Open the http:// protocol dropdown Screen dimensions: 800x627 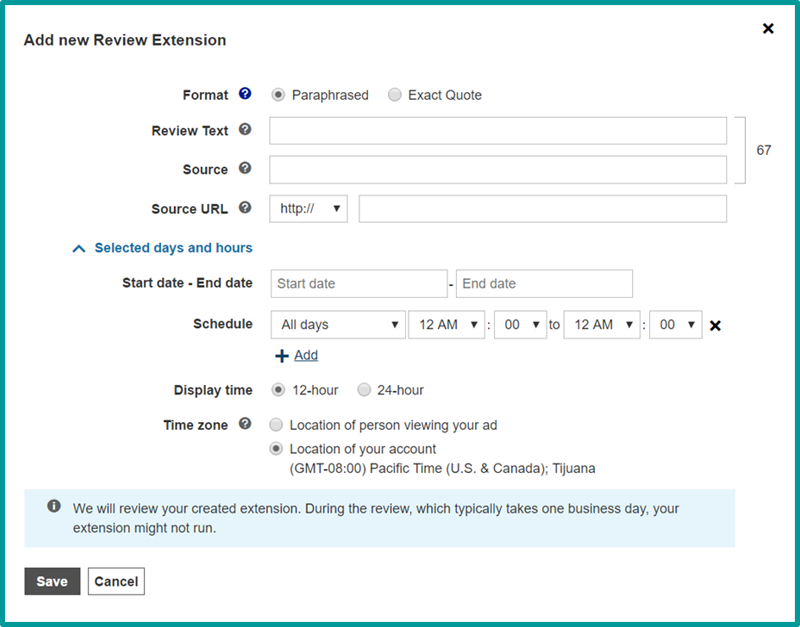(309, 209)
